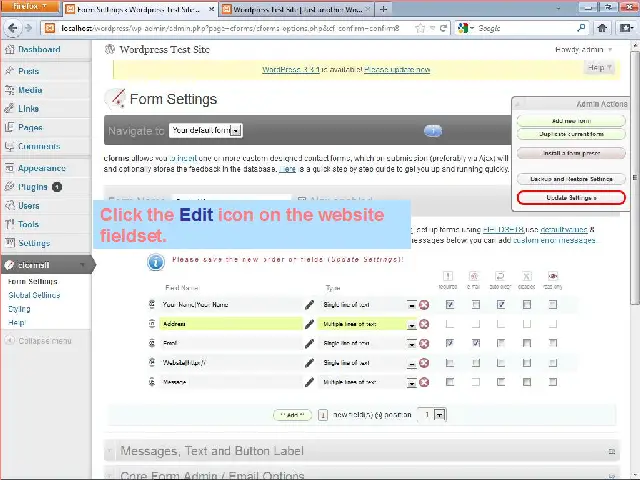Toggle disabled checkbox for Your Name field
This screenshot has width=640, height=480.
[527, 304]
